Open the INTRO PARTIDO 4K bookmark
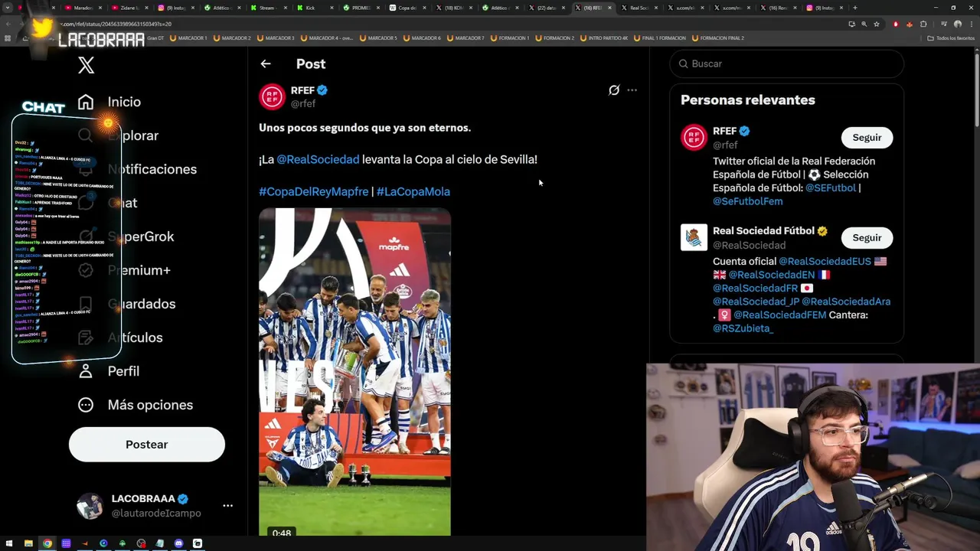This screenshot has height=551, width=980. (604, 37)
